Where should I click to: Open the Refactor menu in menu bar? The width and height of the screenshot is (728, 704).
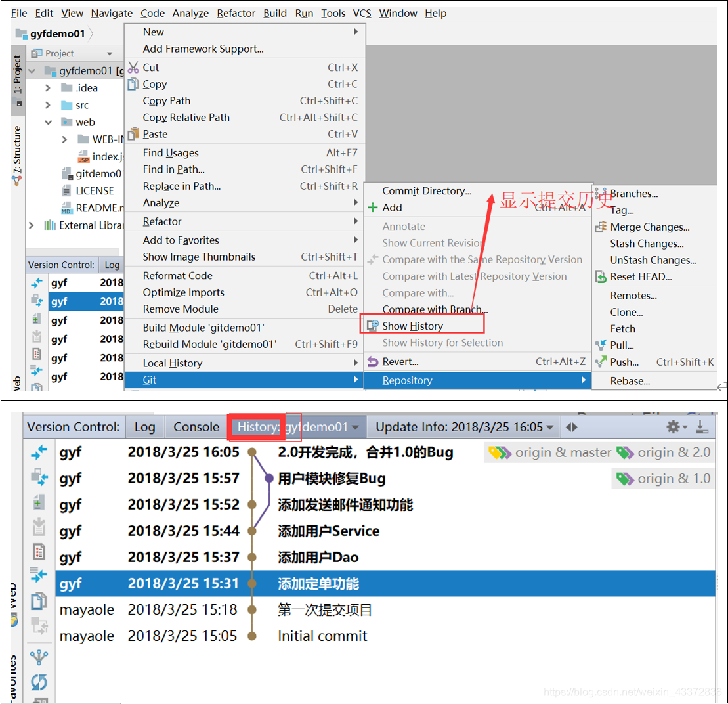coord(236,14)
